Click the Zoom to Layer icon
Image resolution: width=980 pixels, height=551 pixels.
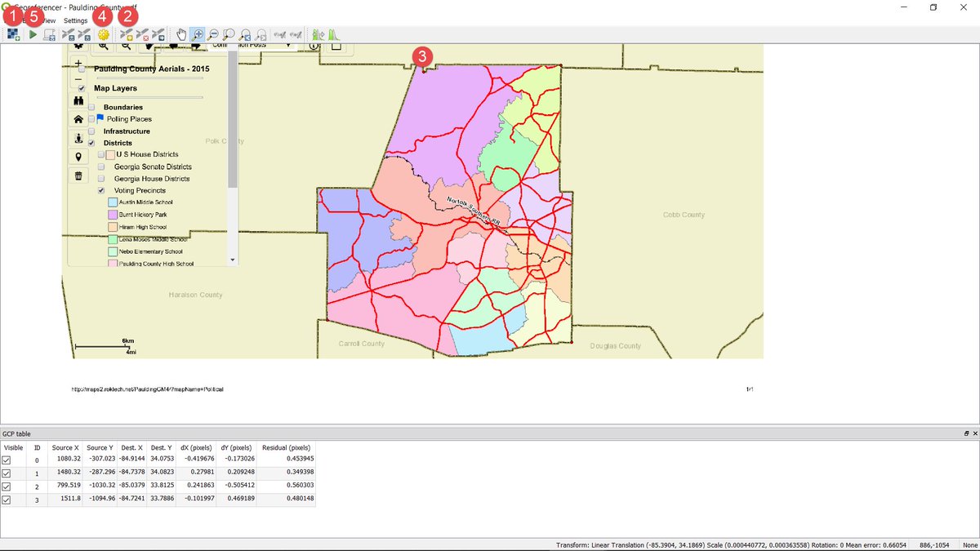pos(229,34)
